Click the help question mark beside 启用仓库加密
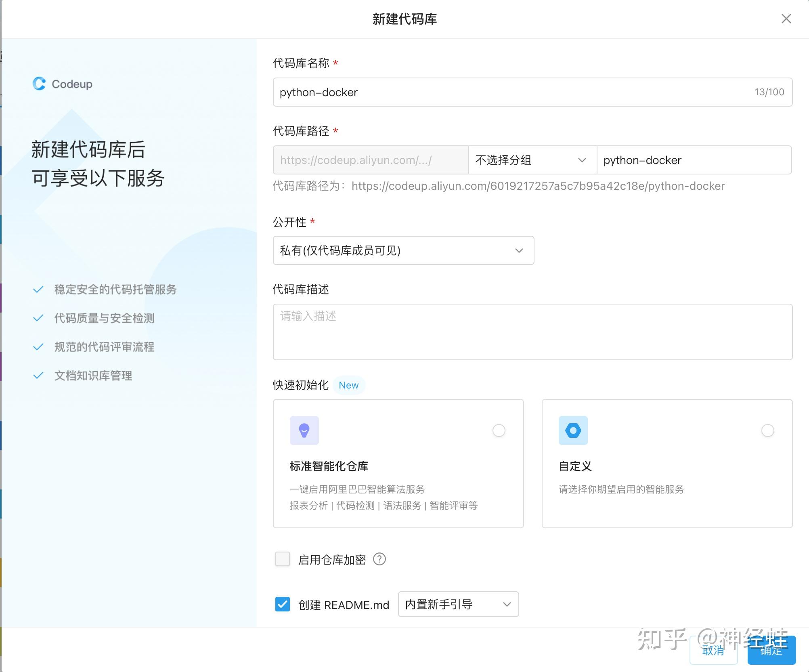 click(379, 559)
